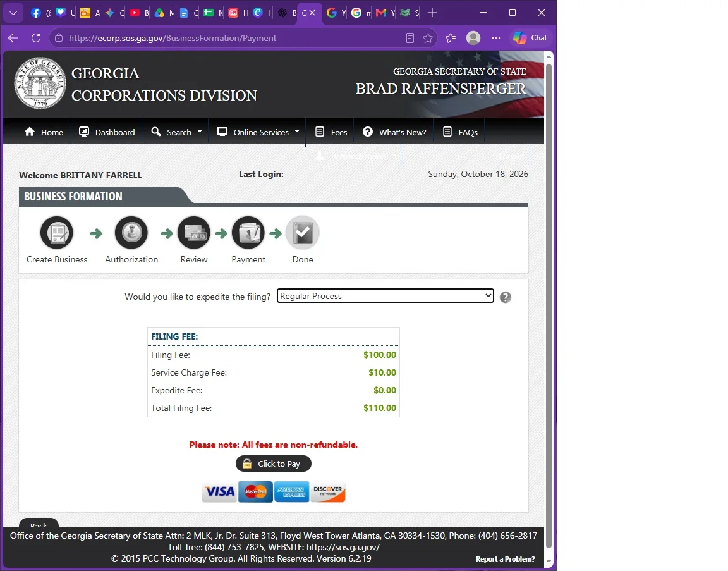Click the $110.00 total filing fee amount
This screenshot has height=571, width=728.
[x=380, y=408]
